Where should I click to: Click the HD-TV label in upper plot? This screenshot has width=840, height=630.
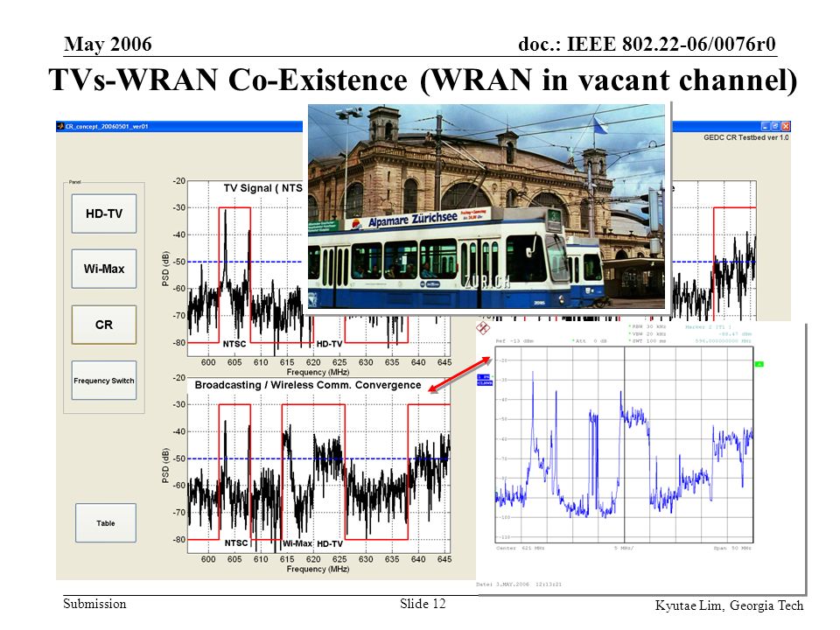click(x=330, y=344)
